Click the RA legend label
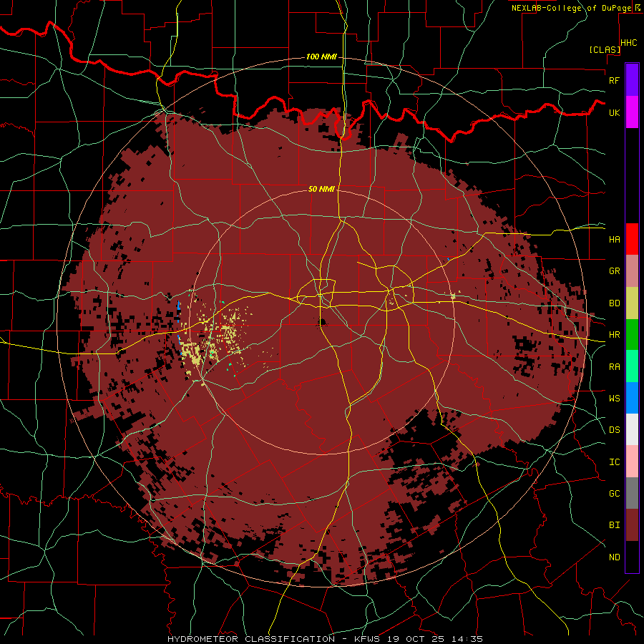 615,367
